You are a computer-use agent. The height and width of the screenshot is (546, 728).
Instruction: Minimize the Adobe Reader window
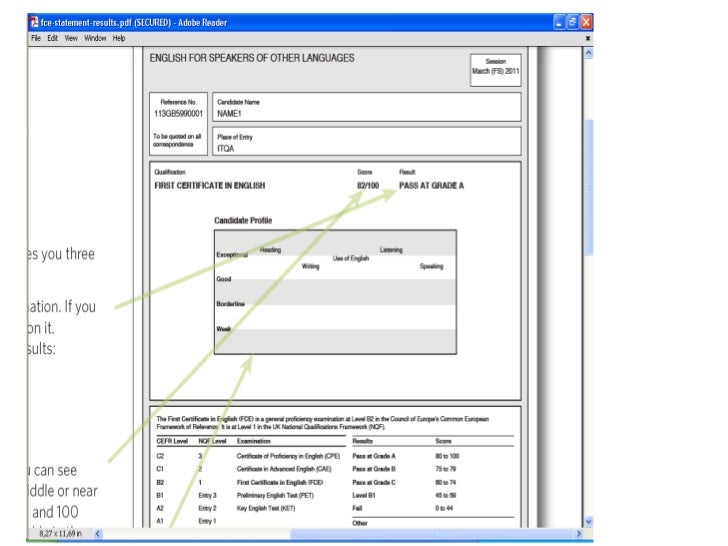click(x=560, y=22)
